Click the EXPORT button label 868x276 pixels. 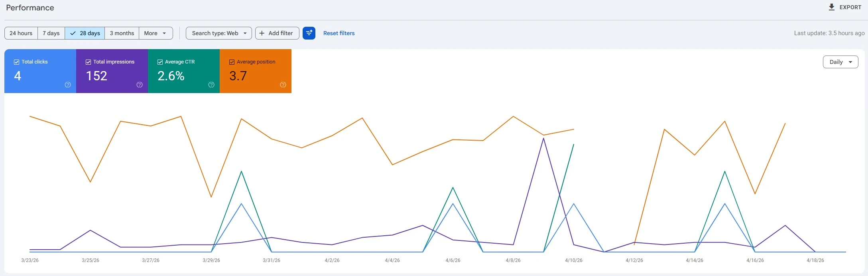850,7
